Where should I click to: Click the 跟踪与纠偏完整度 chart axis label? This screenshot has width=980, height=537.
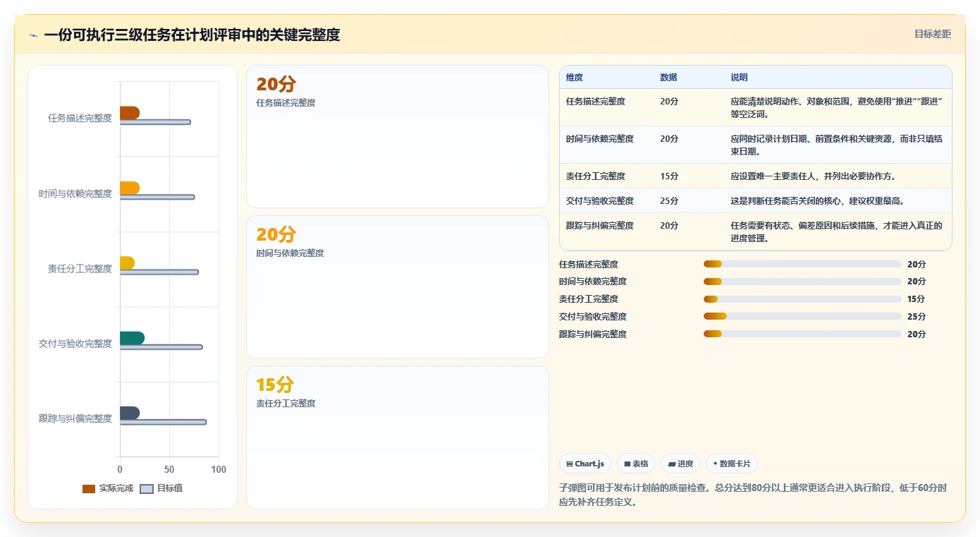(75, 418)
